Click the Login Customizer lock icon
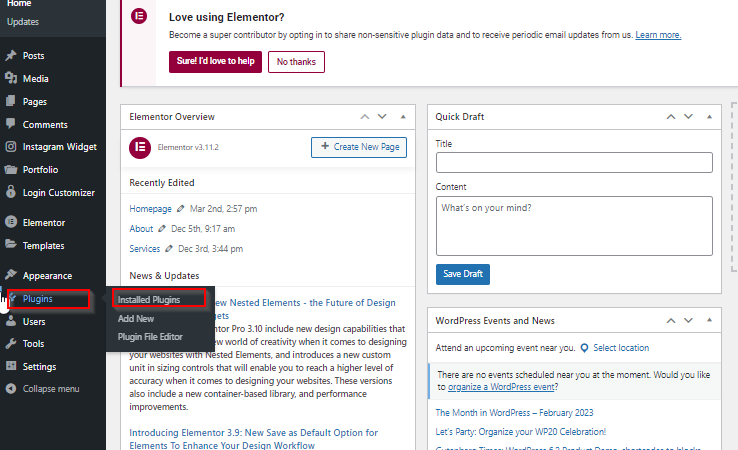738x450 pixels. [11, 192]
